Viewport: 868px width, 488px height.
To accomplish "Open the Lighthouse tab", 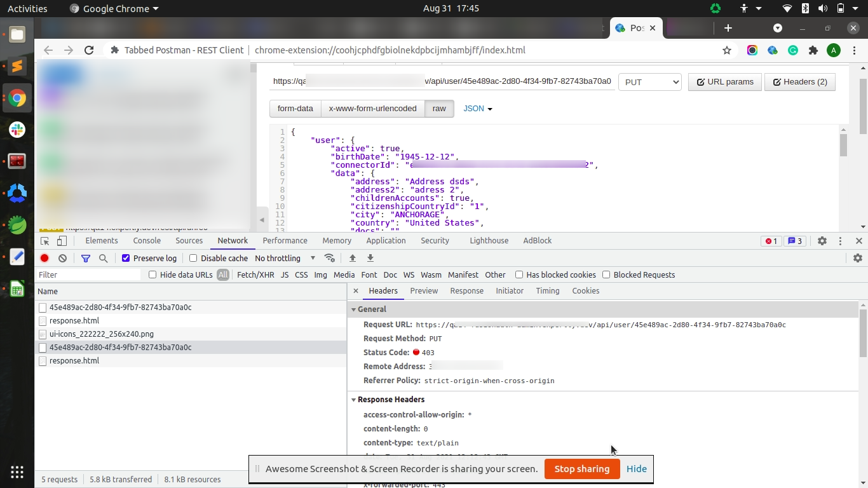I will [489, 241].
